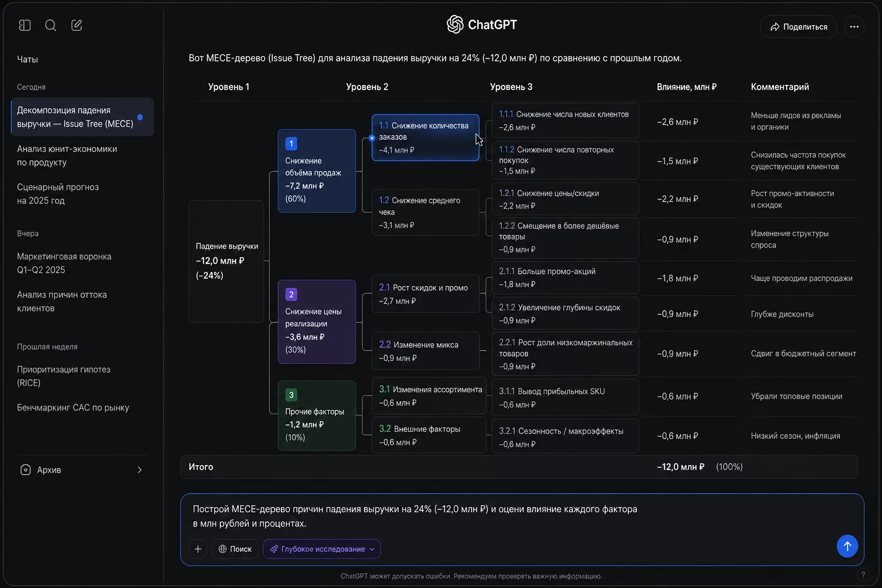The width and height of the screenshot is (882, 588).
Task: Open the Глубокое исследование dropdown
Action: click(x=322, y=549)
